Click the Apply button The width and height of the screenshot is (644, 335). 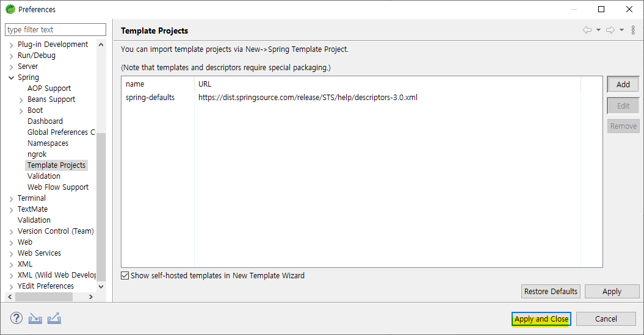click(x=612, y=292)
